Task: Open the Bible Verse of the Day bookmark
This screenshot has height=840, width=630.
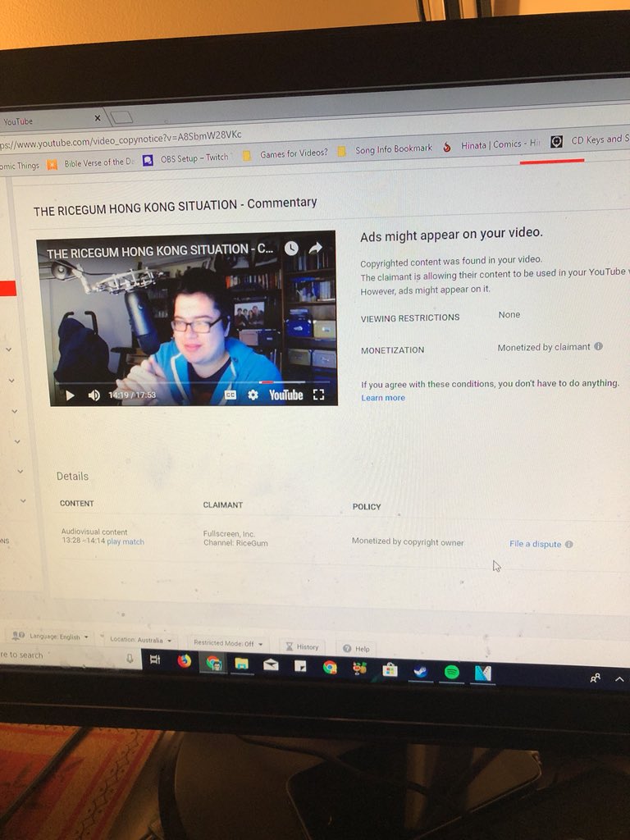Action: [91, 163]
